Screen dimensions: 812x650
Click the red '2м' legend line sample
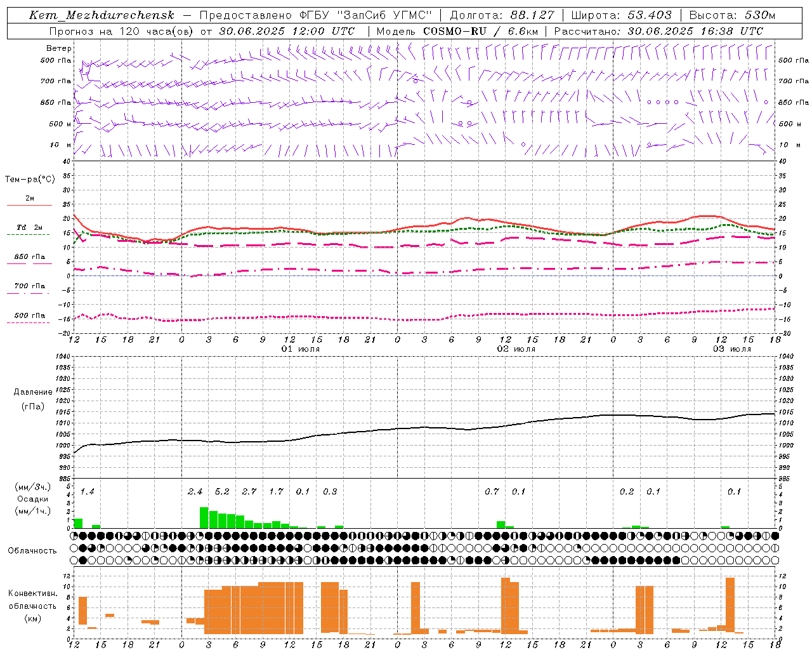[x=29, y=205]
